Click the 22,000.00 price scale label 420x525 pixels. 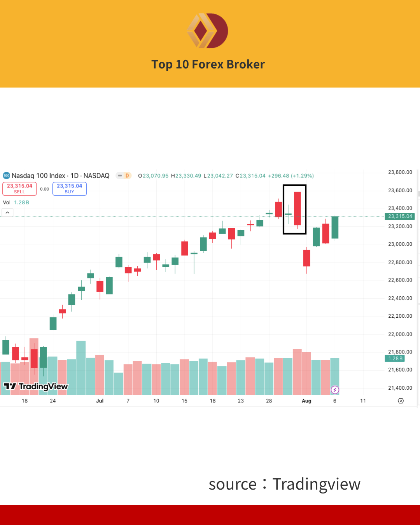400,334
